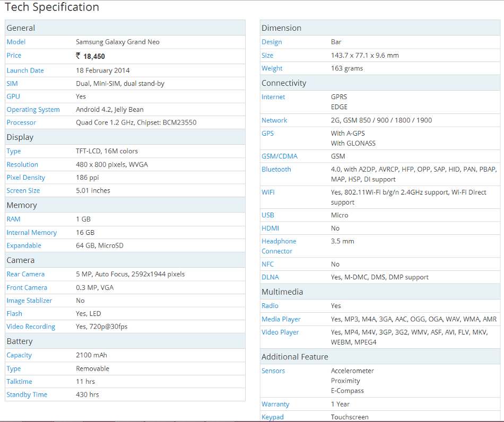Open the Keypad label link
The image size is (504, 422).
(x=272, y=417)
